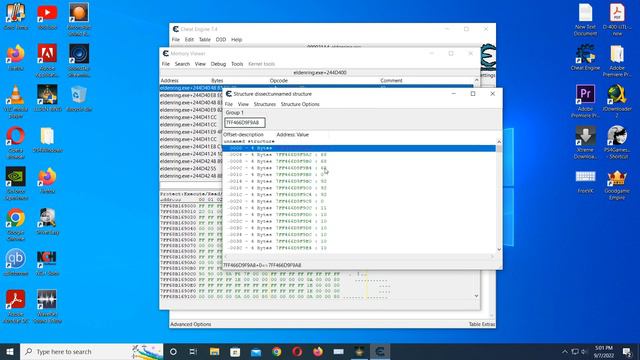The height and width of the screenshot is (360, 640).
Task: Click the Opcode column header in Memory Viewer
Action: 278,80
